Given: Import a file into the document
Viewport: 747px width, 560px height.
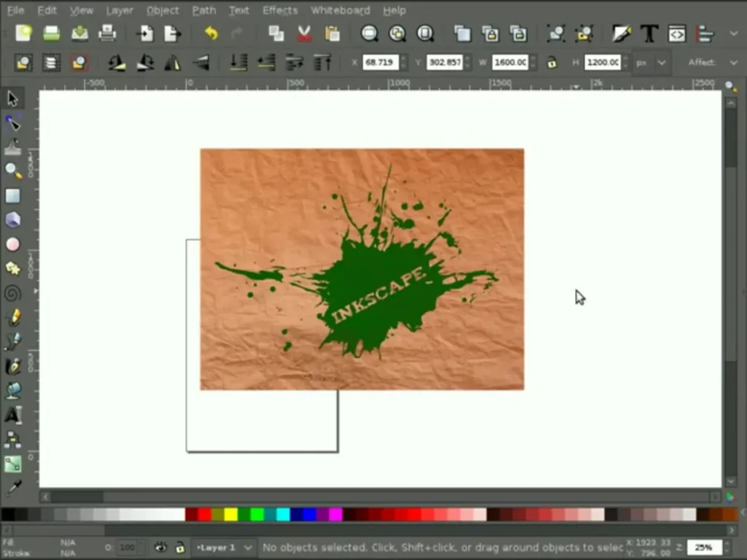Looking at the screenshot, I should pyautogui.click(x=144, y=34).
